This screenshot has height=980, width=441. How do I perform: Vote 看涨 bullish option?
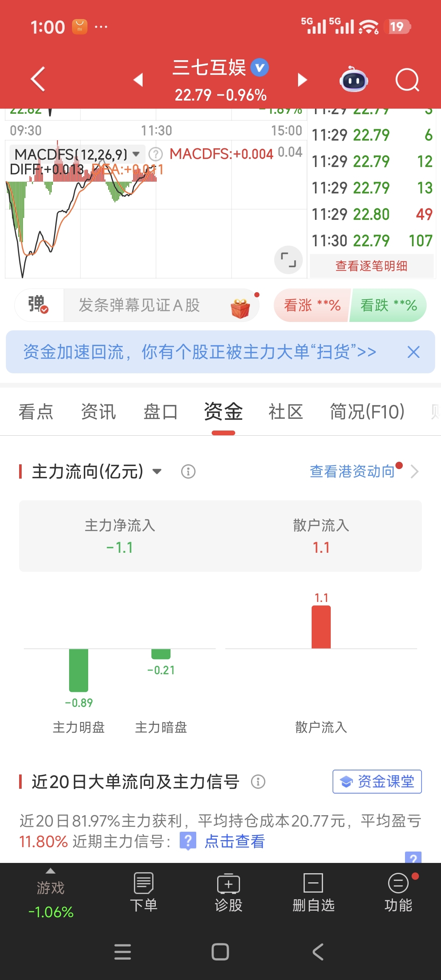pyautogui.click(x=312, y=305)
